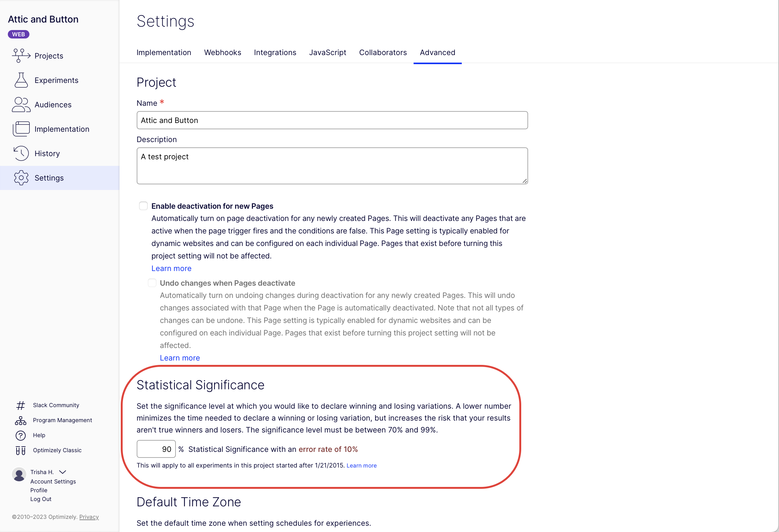Open the Collaborators tab

tap(383, 53)
